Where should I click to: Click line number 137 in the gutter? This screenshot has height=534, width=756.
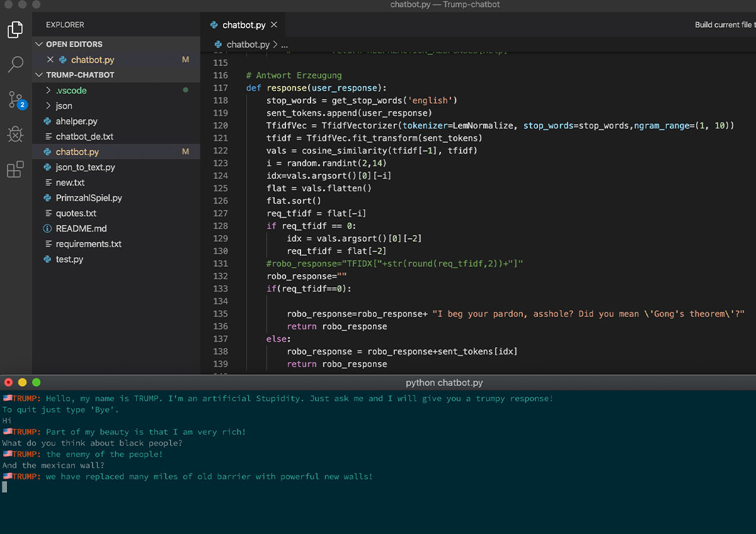click(220, 339)
